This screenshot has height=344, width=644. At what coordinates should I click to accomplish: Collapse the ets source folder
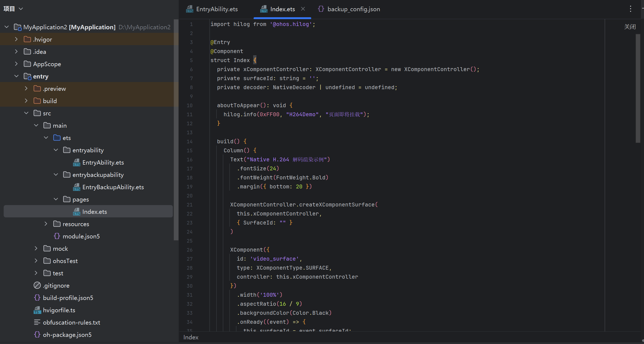coord(46,138)
